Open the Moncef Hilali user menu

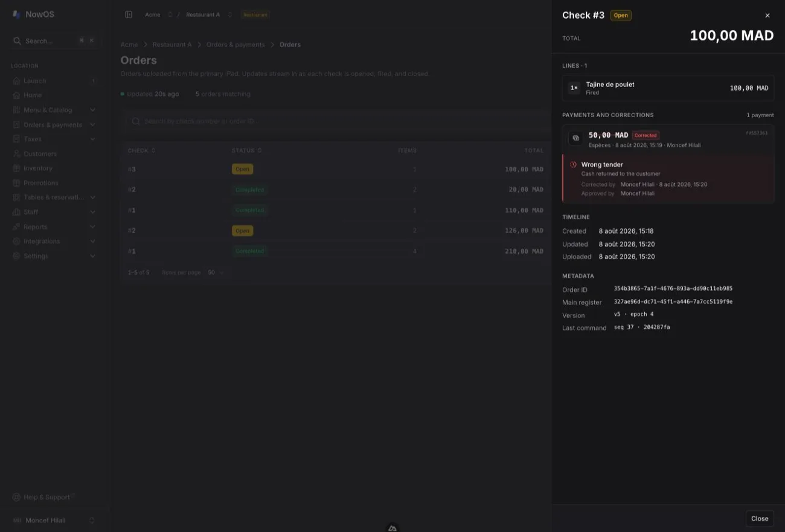pyautogui.click(x=54, y=520)
